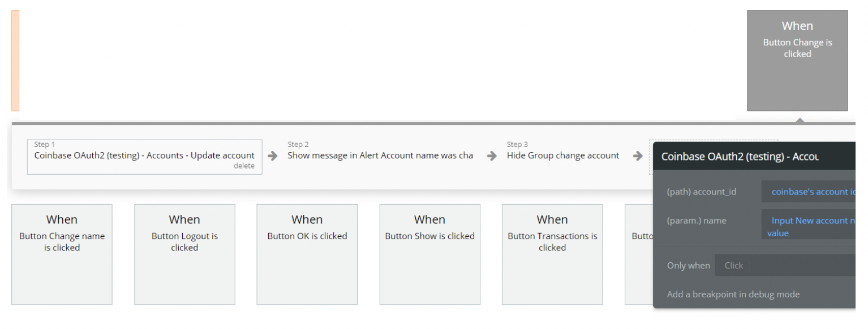The image size is (868, 329).
Task: Select the 'Button Transactions is clicked' event
Action: coord(552,254)
